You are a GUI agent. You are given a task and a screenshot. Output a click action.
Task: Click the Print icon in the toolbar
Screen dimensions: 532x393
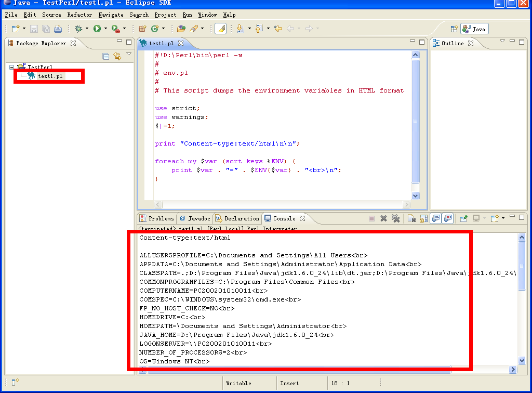[x=58, y=29]
